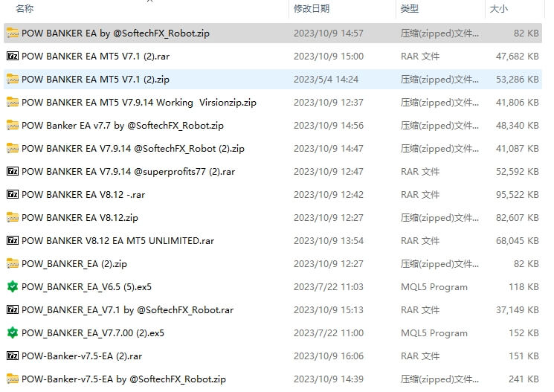
Task: Click the size value 47,682 KB
Action: tap(518, 57)
